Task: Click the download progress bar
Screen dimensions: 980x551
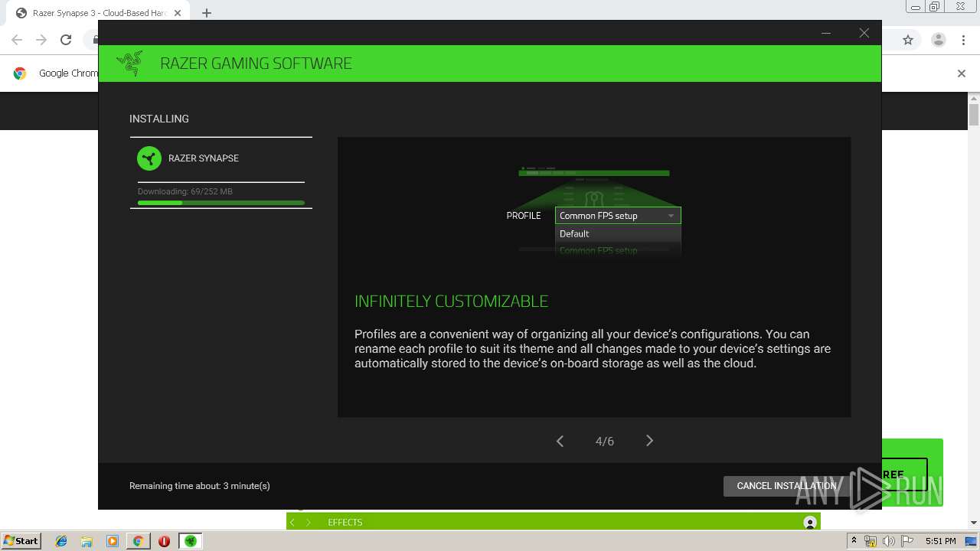Action: click(x=221, y=203)
